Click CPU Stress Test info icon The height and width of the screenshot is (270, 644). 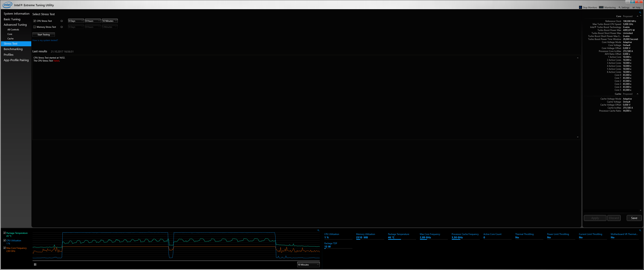[62, 21]
